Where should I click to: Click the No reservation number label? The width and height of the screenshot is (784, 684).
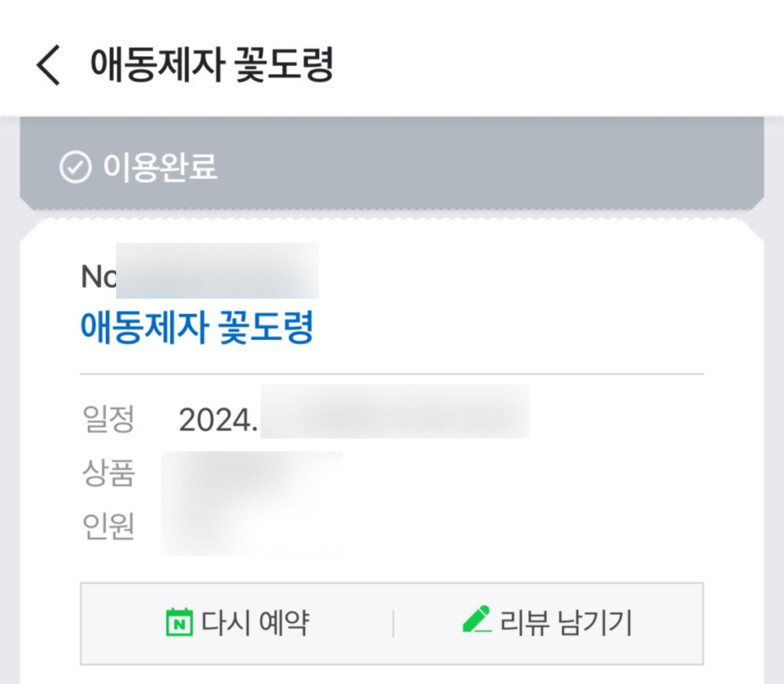click(x=98, y=276)
